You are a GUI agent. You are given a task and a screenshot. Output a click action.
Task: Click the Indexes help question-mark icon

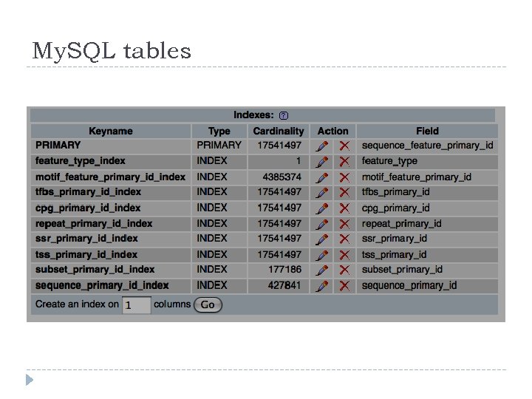(x=284, y=115)
